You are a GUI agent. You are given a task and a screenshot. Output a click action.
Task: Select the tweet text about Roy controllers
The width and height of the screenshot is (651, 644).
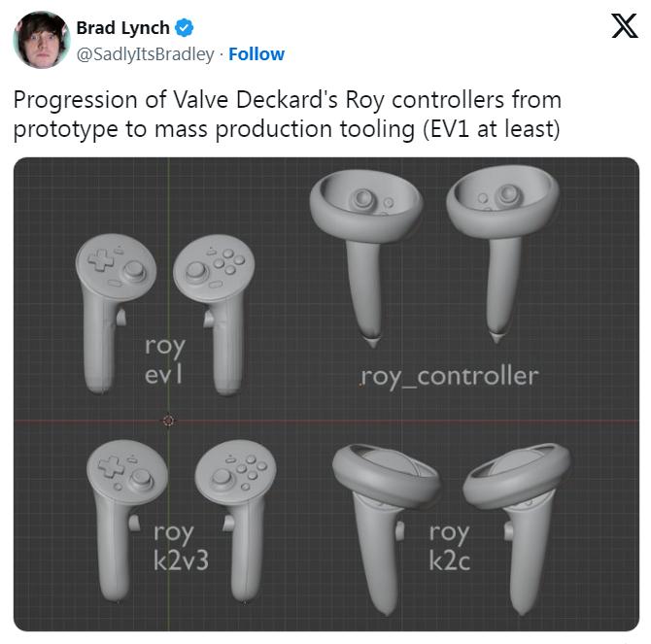point(287,115)
